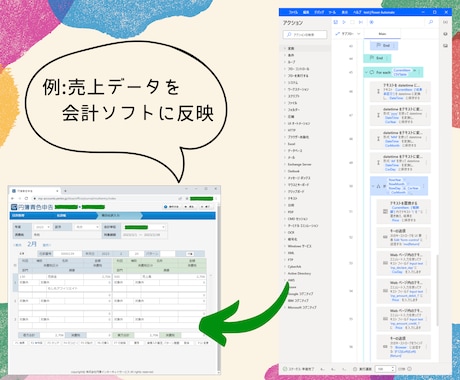Open the 年度 2023 dropdown in browser
Image resolution: width=460 pixels, height=380 pixels.
42,227
